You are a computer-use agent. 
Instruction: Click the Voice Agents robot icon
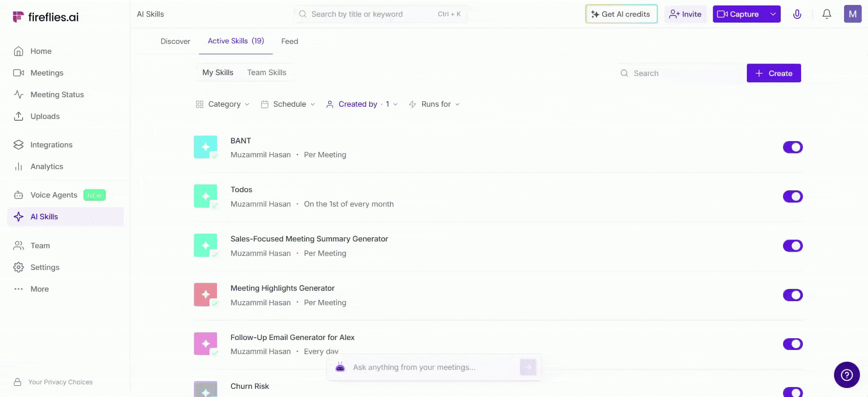(x=19, y=195)
